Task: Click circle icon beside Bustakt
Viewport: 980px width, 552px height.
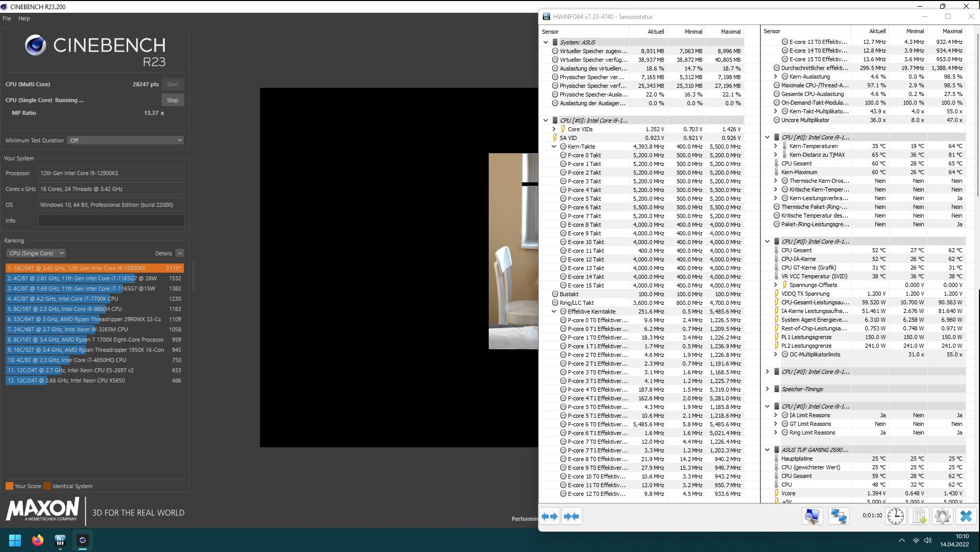Action: tap(555, 294)
